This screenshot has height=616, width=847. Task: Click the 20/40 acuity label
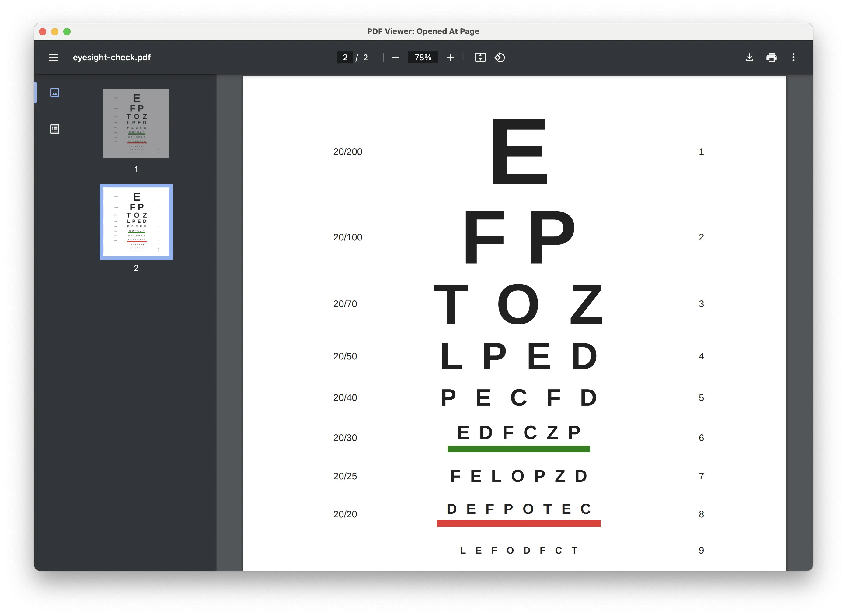[345, 397]
